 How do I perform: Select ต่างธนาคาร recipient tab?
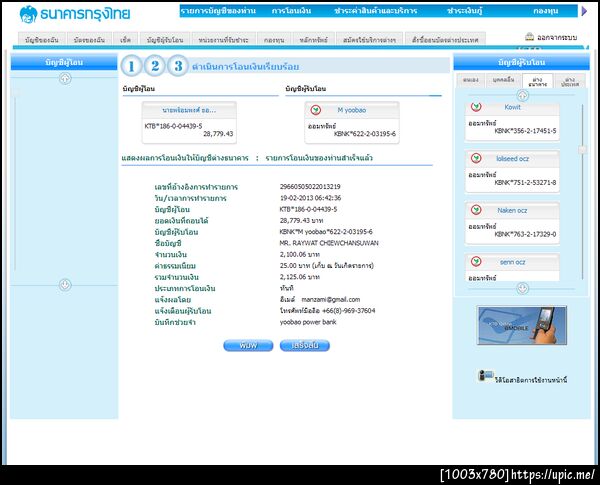click(x=537, y=81)
